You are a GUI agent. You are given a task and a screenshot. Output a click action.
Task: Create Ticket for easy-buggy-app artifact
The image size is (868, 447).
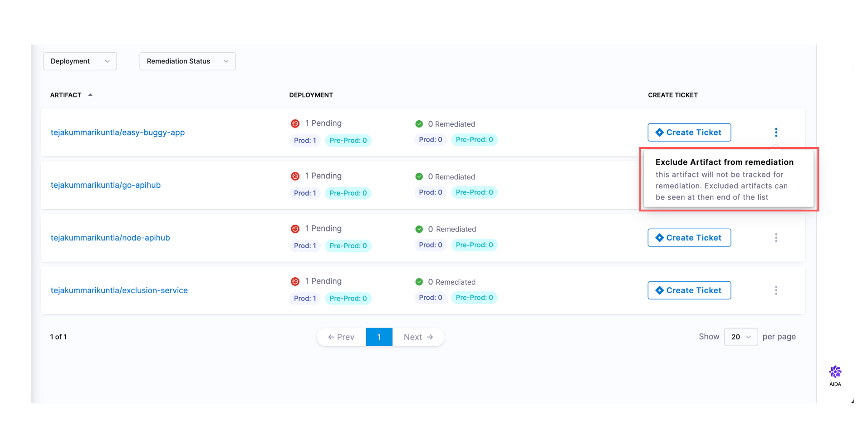pos(688,133)
